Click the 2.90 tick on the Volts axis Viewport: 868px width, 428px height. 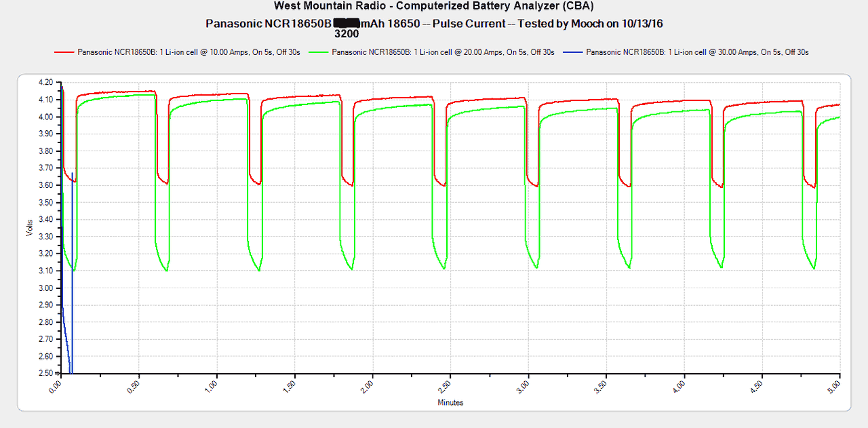[45, 305]
